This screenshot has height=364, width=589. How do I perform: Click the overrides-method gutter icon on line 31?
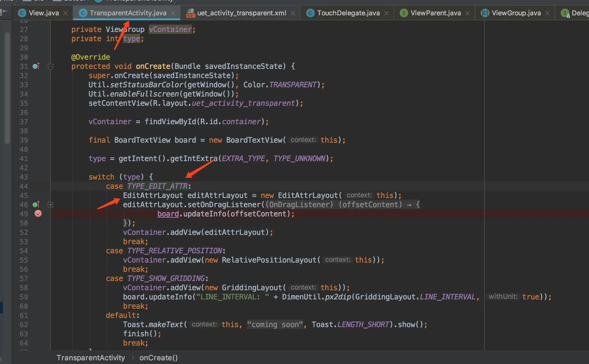pyautogui.click(x=36, y=66)
